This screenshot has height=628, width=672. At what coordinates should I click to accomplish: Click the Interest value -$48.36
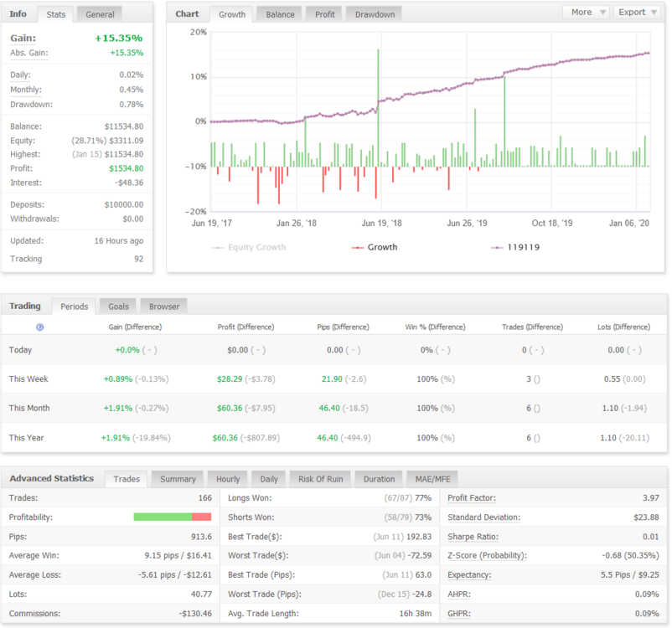[129, 183]
